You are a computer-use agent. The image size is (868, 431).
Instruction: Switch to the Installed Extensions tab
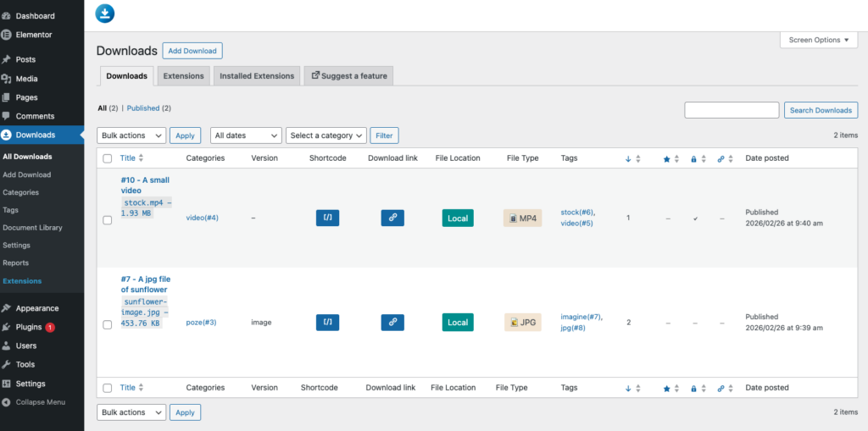pos(257,76)
